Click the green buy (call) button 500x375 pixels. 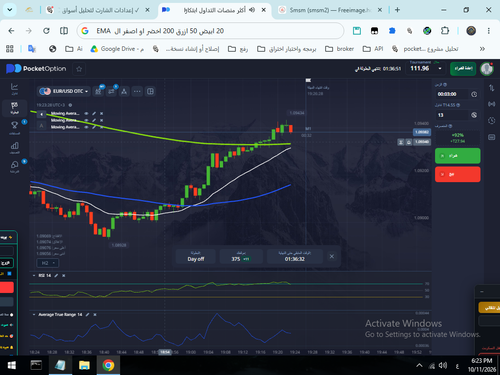pyautogui.click(x=457, y=156)
